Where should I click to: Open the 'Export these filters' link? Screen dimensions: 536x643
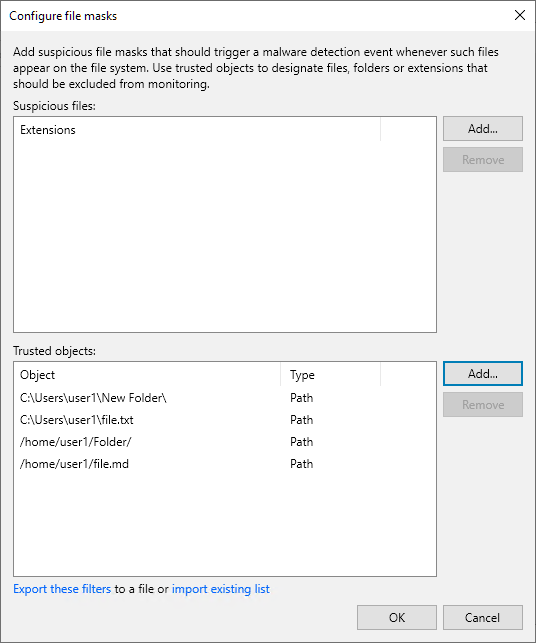[x=62, y=589]
